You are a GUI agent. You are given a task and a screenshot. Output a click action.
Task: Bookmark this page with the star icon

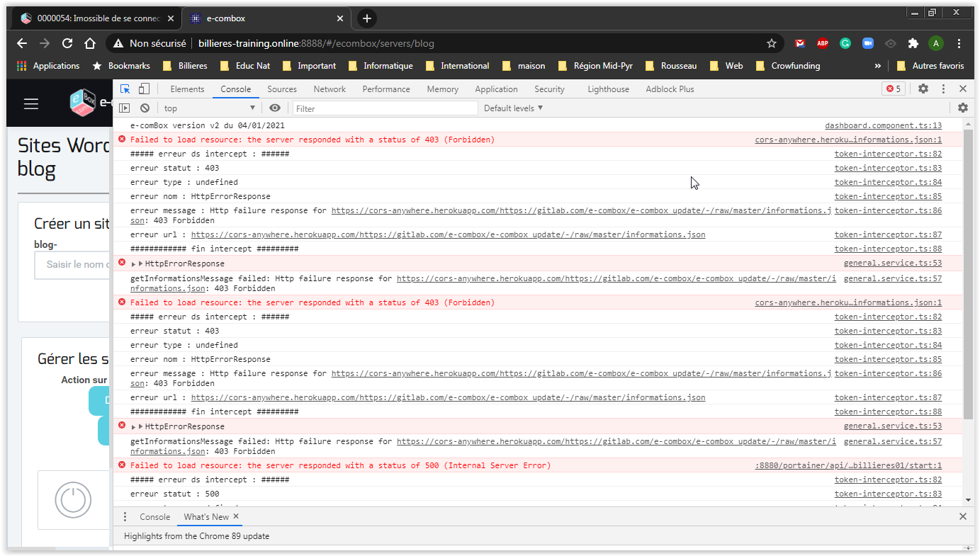pyautogui.click(x=772, y=43)
